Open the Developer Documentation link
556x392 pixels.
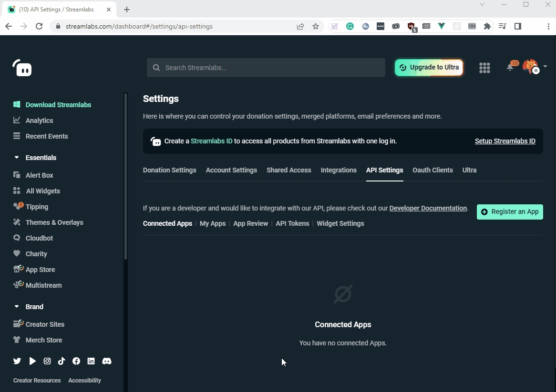[428, 208]
